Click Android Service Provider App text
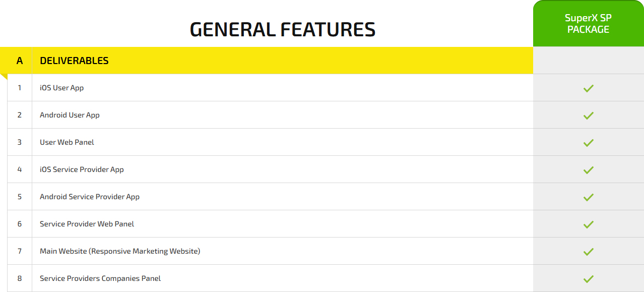 click(90, 197)
